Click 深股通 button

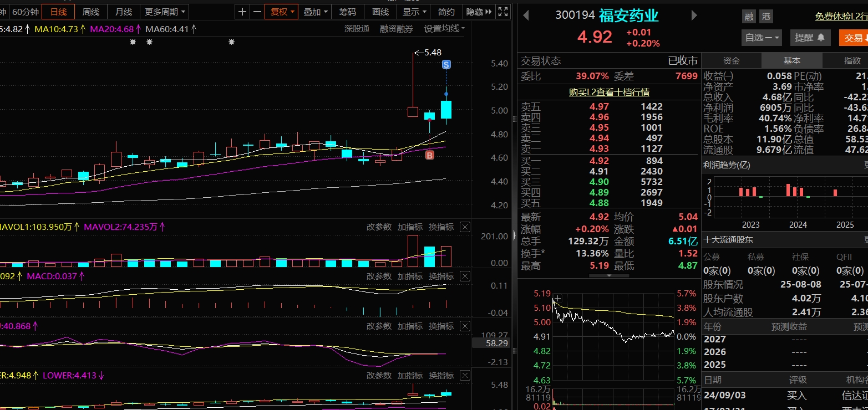click(357, 28)
